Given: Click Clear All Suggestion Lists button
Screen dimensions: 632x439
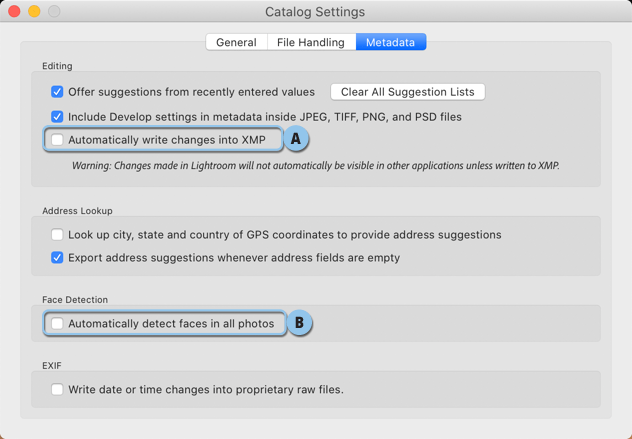Looking at the screenshot, I should [x=407, y=92].
